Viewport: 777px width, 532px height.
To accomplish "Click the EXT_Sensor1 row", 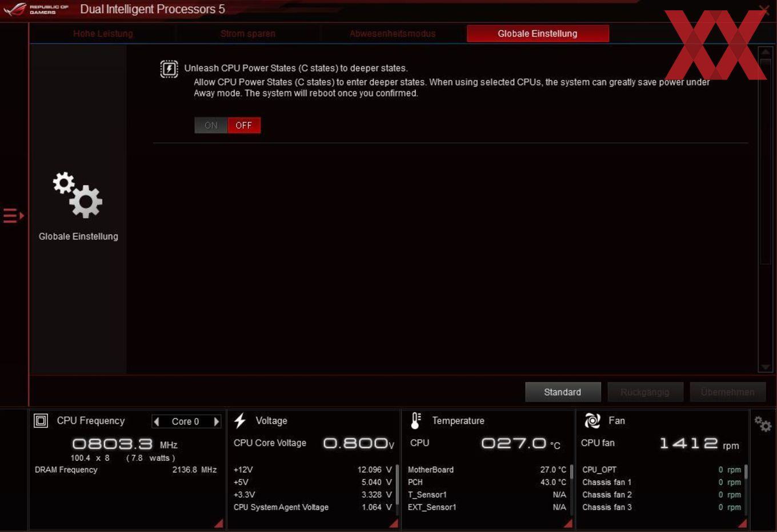I will click(x=487, y=507).
